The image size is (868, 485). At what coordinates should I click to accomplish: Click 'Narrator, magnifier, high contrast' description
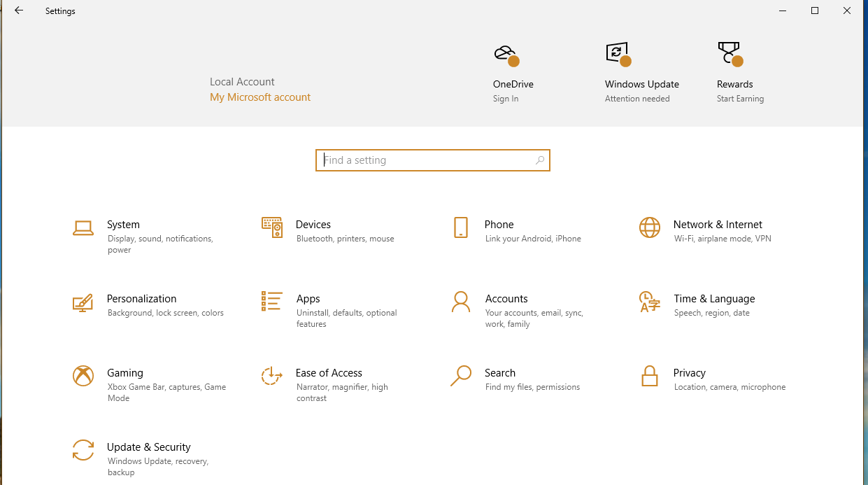(342, 393)
